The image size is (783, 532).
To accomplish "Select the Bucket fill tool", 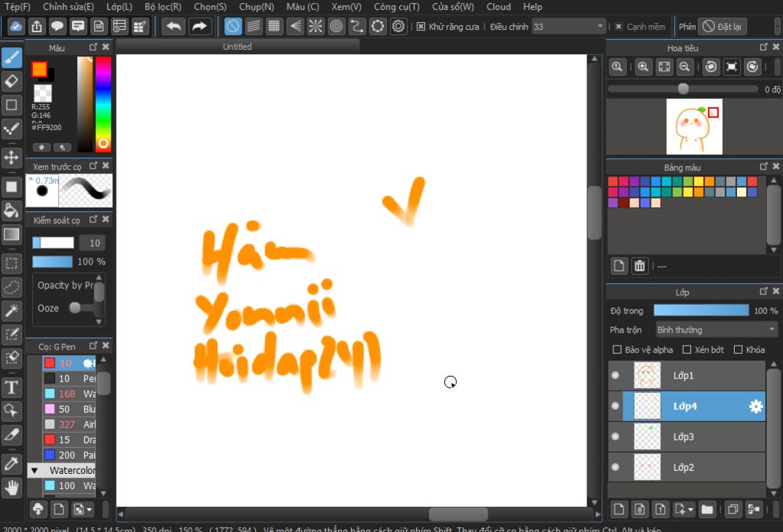I will [11, 211].
